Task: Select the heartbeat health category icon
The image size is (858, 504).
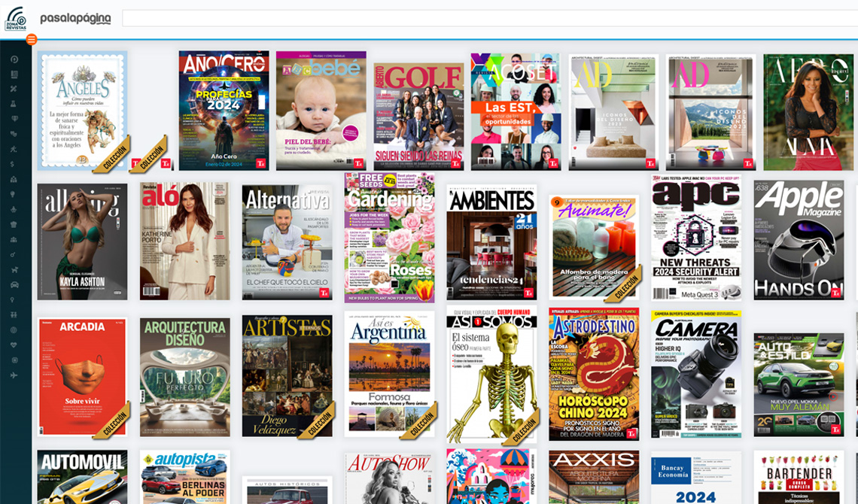Action: point(14,345)
